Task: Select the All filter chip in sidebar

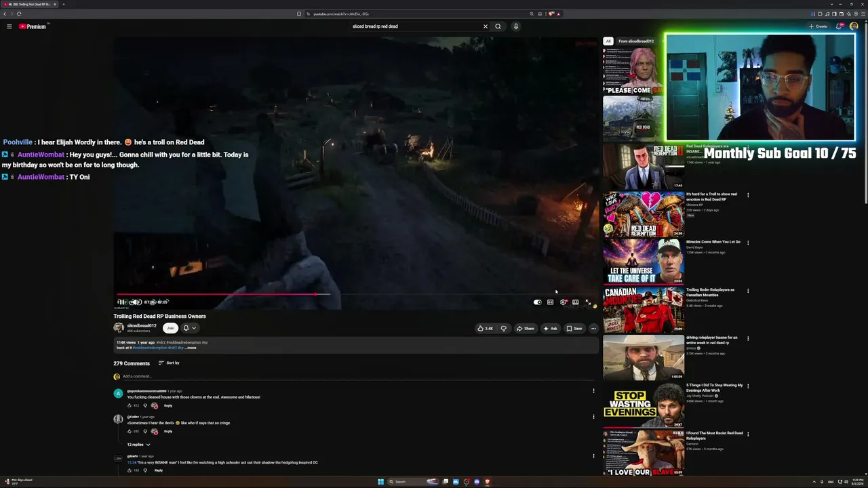Action: [x=608, y=41]
